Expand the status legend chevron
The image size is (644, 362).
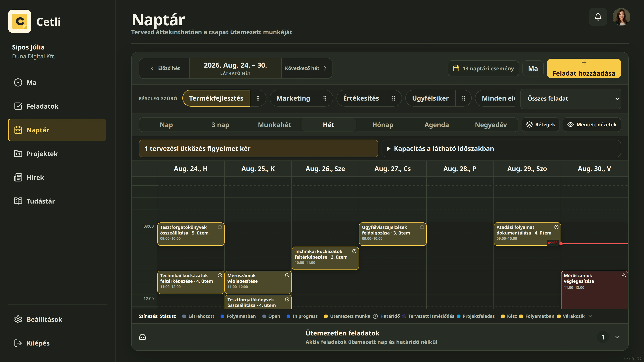(590, 316)
